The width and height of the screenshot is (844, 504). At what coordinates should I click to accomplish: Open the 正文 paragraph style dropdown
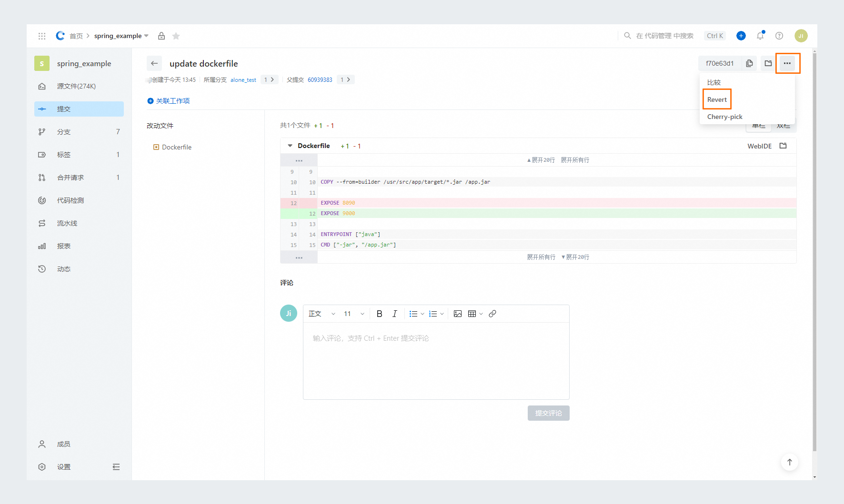click(322, 314)
